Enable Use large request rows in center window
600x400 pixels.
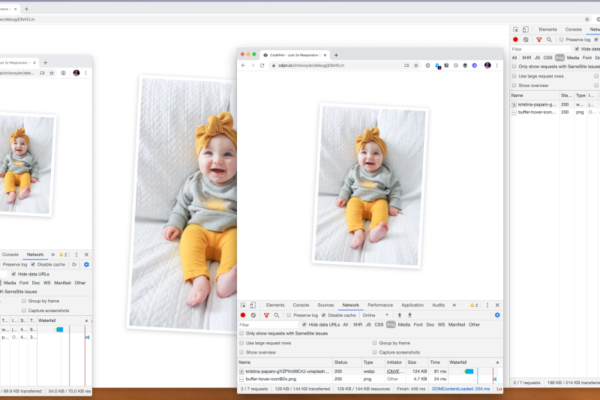(x=241, y=343)
